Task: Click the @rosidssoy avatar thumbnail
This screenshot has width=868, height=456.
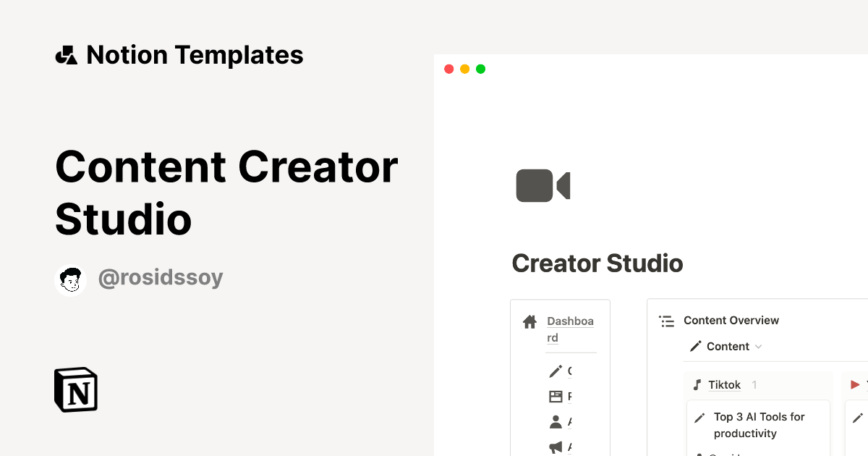Action: coord(70,279)
